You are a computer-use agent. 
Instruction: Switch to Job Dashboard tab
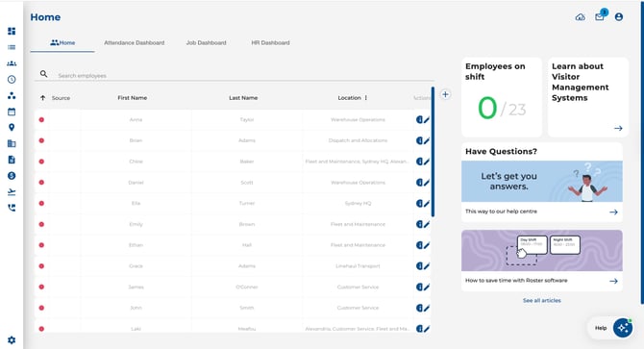tap(207, 42)
